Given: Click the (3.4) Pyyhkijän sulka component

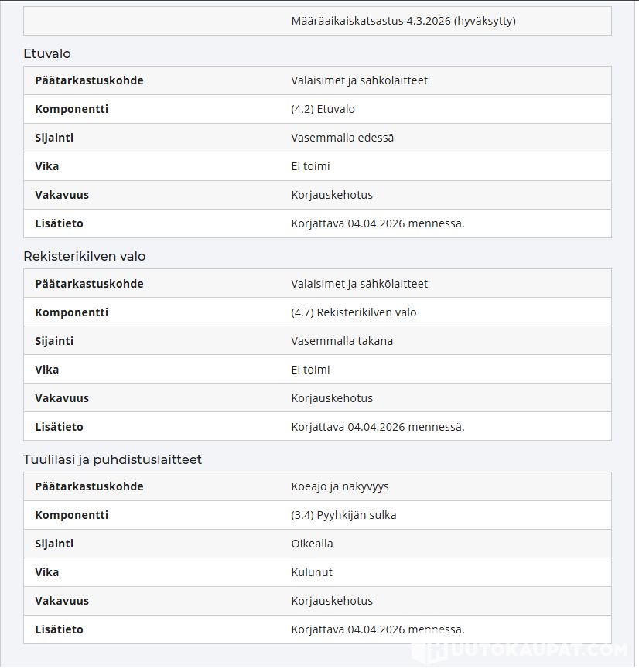Looking at the screenshot, I should pos(343,515).
